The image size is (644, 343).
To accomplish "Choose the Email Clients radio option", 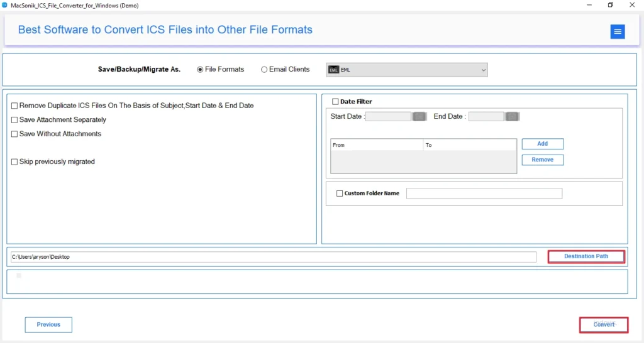I will tap(264, 70).
